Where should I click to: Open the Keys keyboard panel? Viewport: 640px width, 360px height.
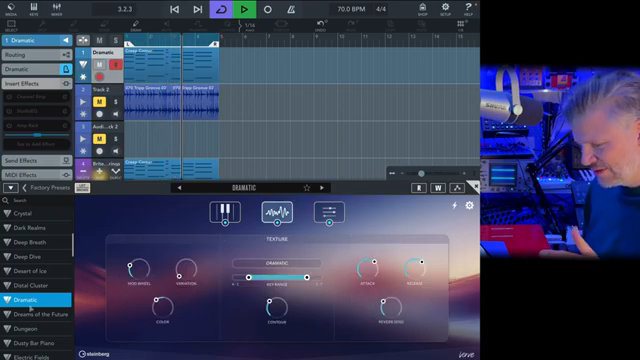pos(33,9)
